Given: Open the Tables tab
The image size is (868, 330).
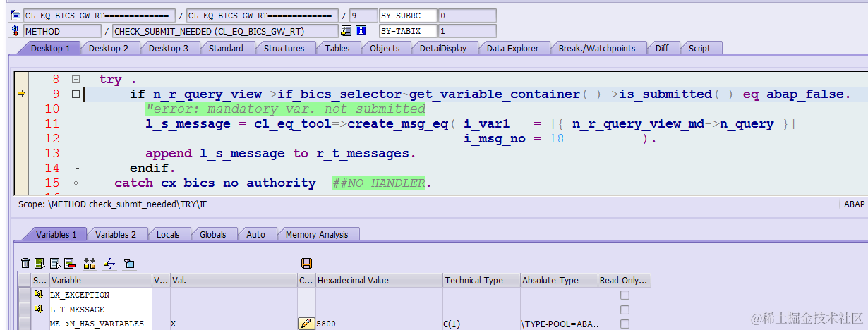Looking at the screenshot, I should coord(337,48).
